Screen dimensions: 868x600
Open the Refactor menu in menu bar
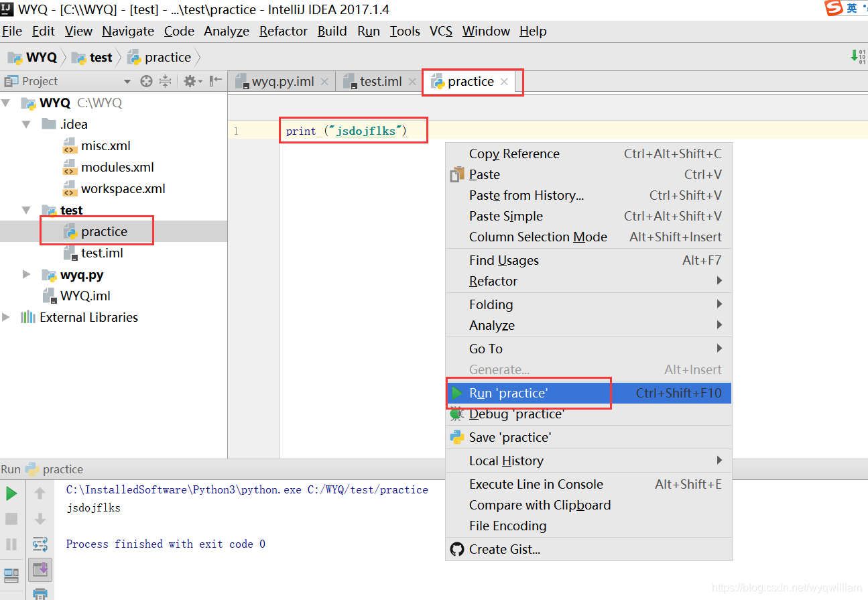[x=284, y=32]
